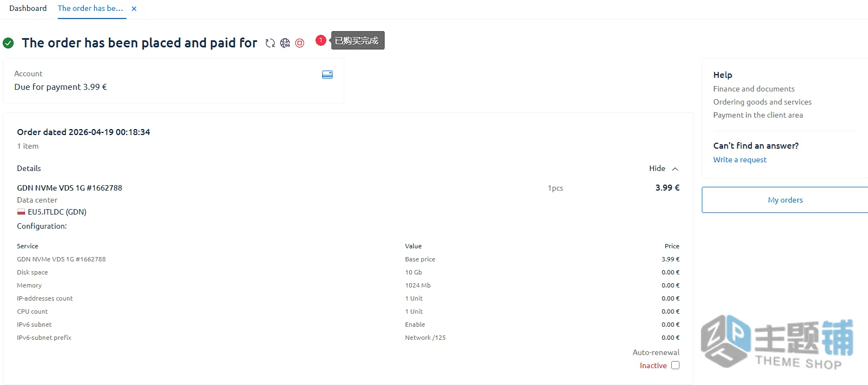868x385 pixels.
Task: Enable the Auto-renewal checkbox
Action: pos(676,365)
